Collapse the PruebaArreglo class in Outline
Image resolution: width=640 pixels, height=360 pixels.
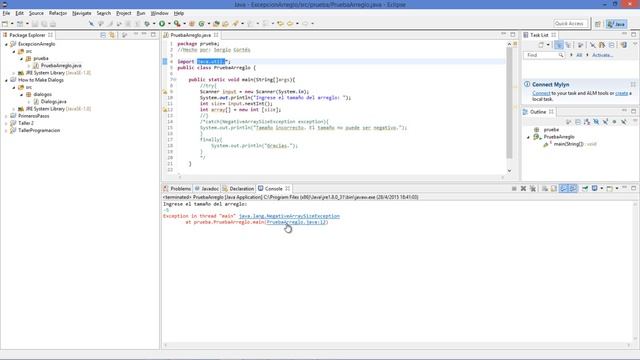tap(529, 137)
